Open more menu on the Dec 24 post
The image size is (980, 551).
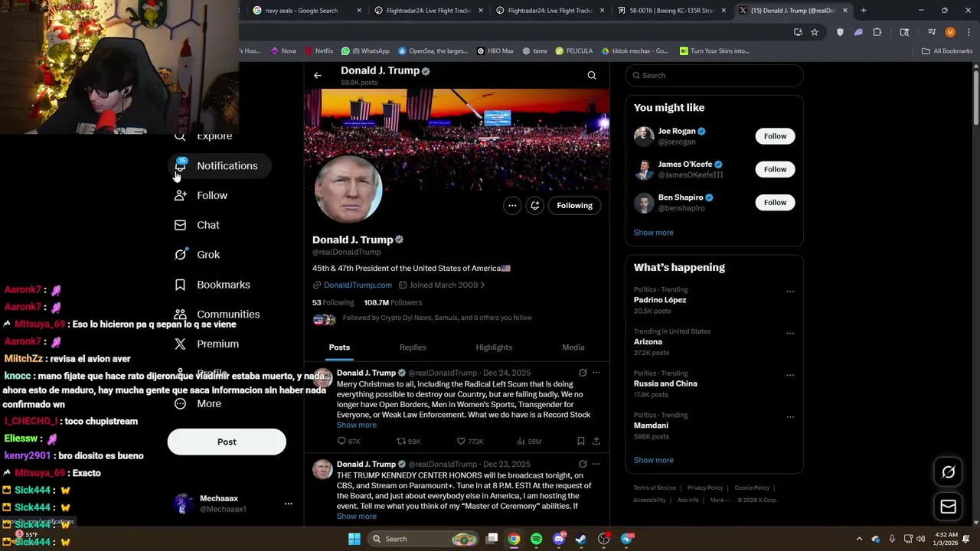click(596, 373)
